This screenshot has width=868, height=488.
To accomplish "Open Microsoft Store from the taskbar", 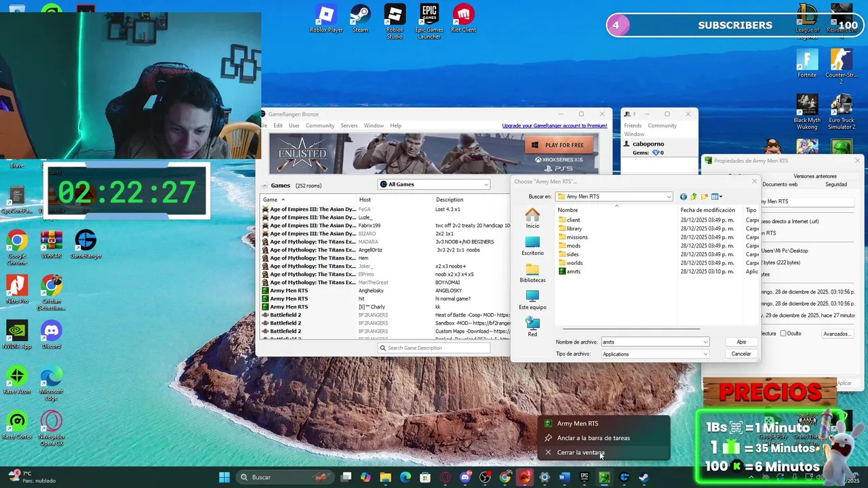I will (x=425, y=477).
